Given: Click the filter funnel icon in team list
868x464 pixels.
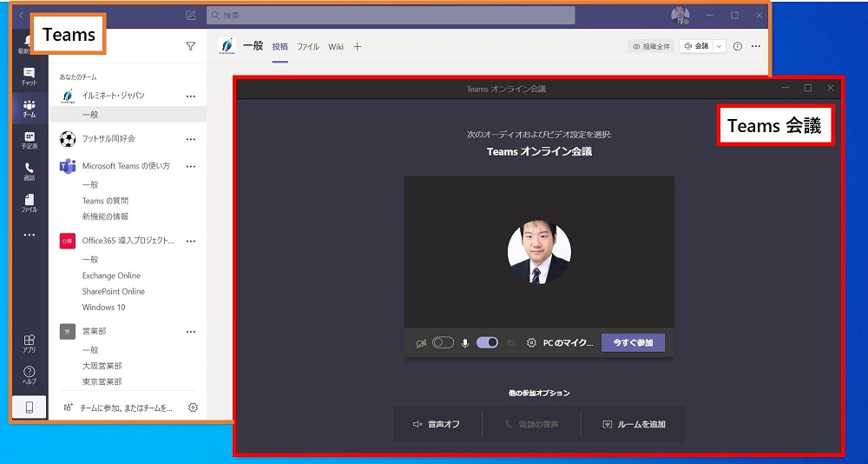Looking at the screenshot, I should click(191, 47).
